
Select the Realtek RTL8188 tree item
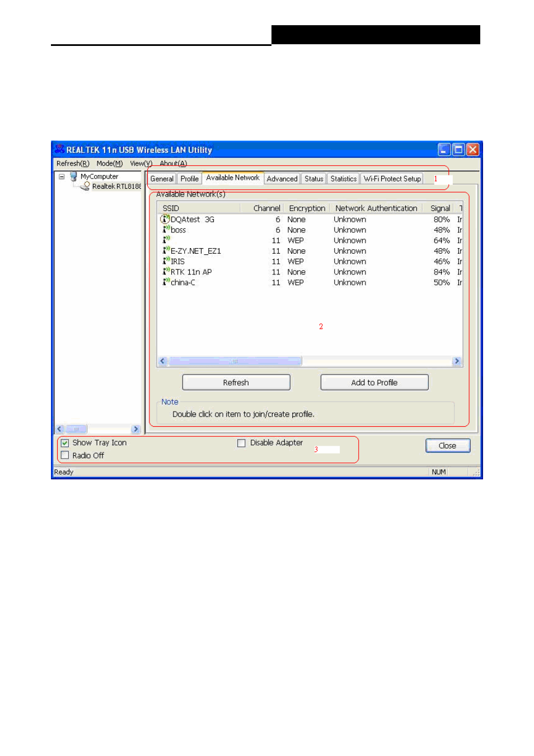click(x=116, y=186)
